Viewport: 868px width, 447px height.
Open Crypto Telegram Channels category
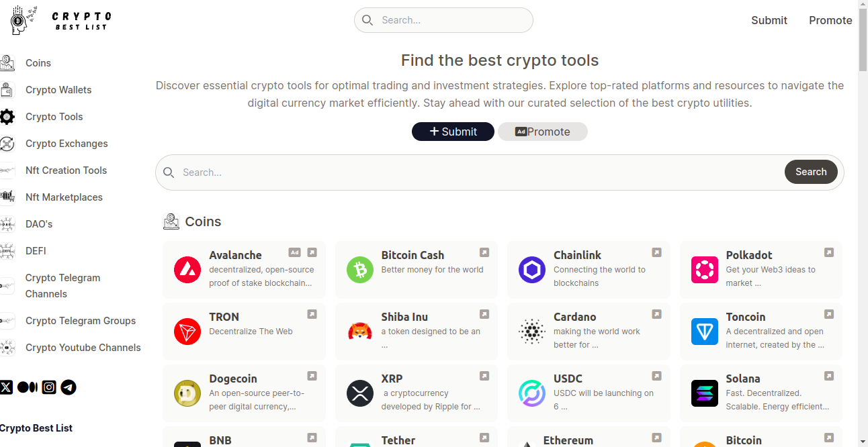click(62, 286)
